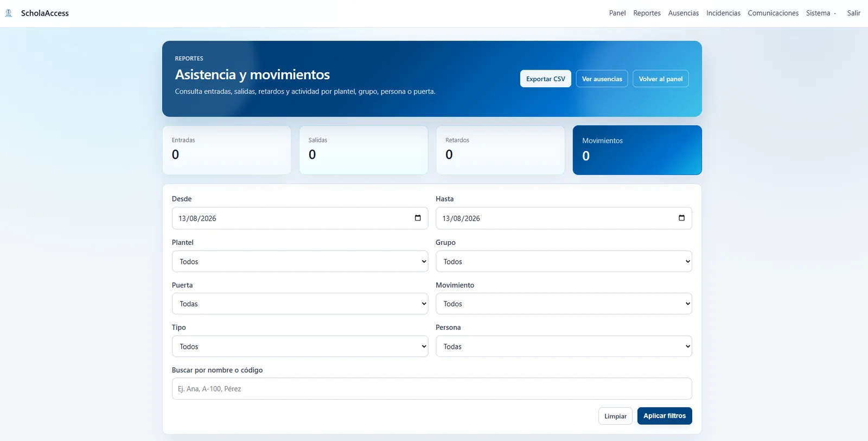Go to Reportes in the navigation
Screen dimensions: 868x441
tap(647, 13)
